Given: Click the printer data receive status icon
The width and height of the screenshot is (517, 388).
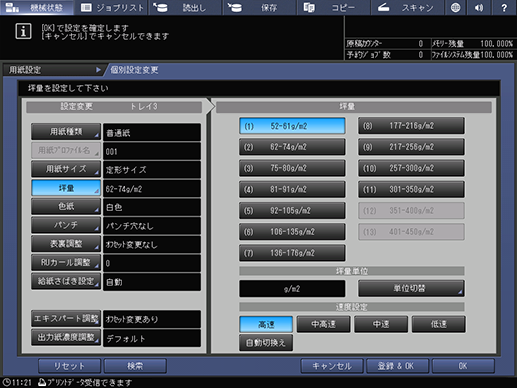Looking at the screenshot, I should [42, 382].
